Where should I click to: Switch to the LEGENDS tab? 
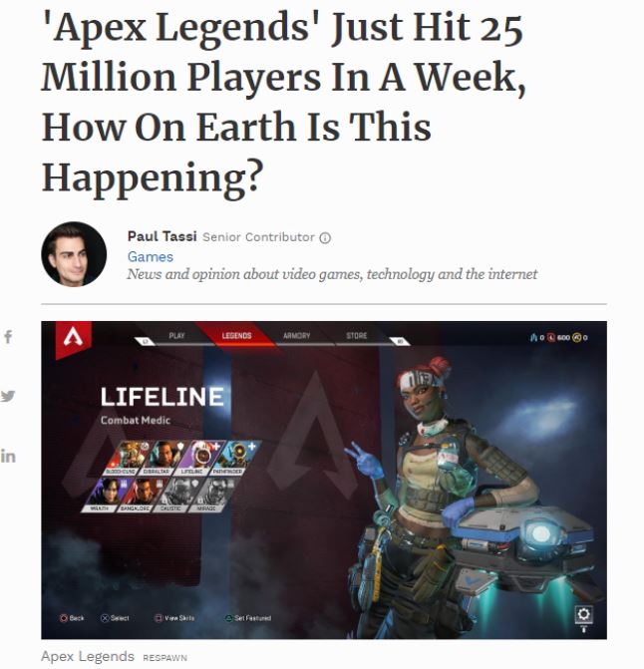(236, 336)
